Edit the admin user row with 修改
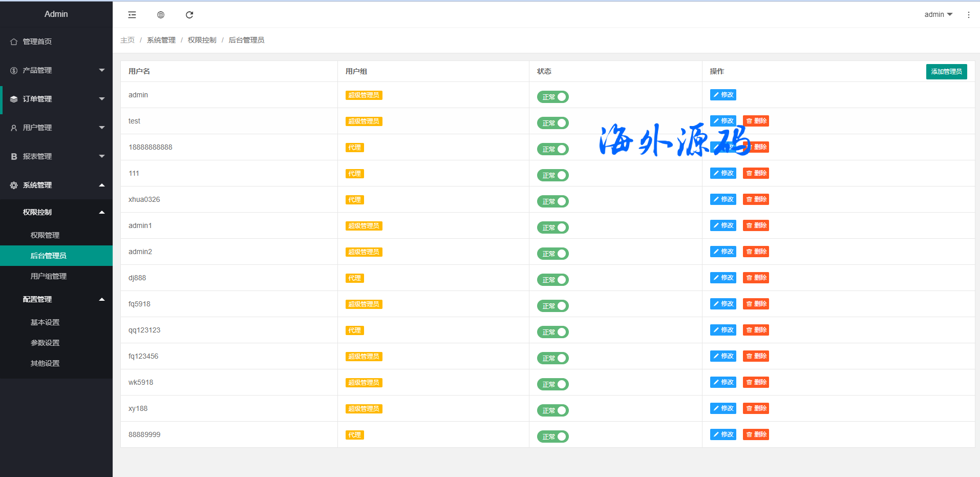 (x=723, y=95)
